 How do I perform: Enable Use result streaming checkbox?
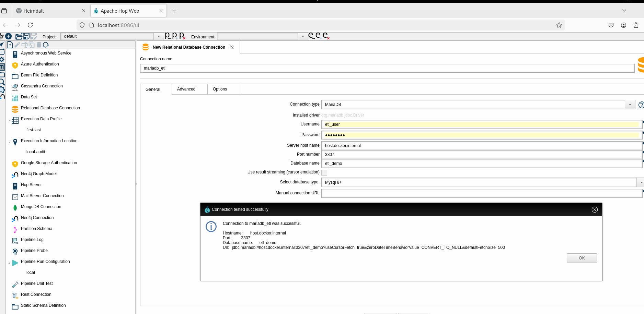[x=324, y=172]
